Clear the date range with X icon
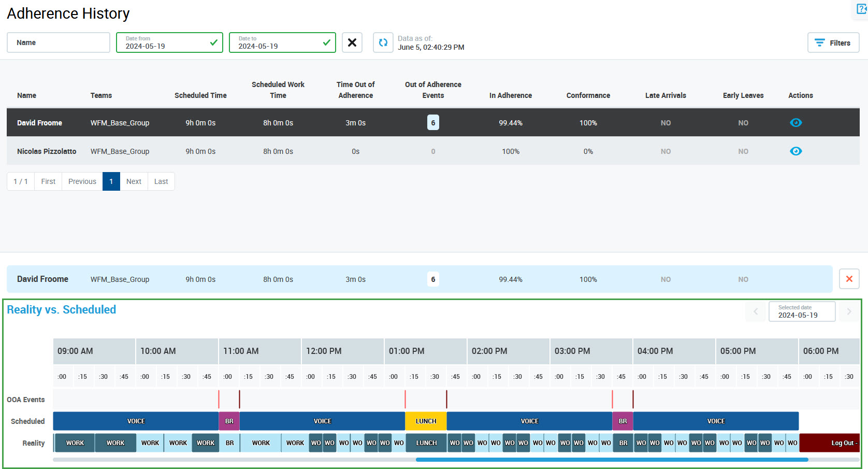This screenshot has width=868, height=469. point(352,42)
